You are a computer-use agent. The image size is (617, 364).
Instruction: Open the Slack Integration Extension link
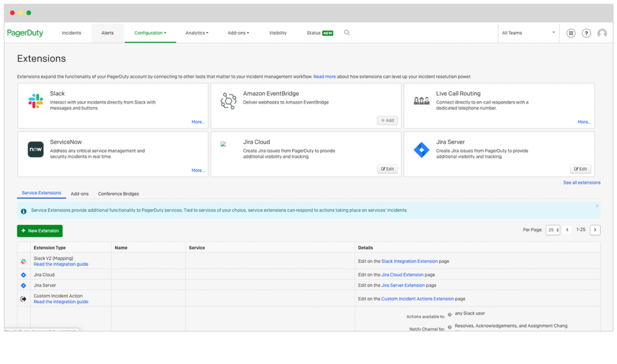coord(409,262)
